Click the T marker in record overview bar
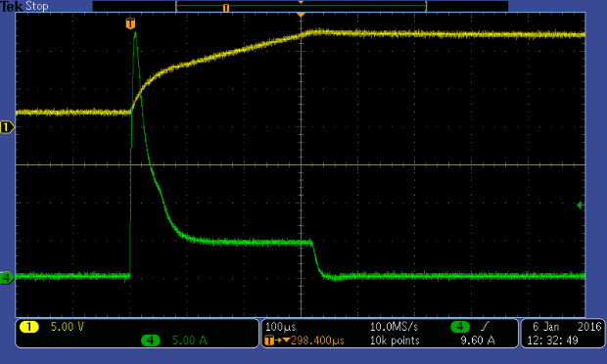The image size is (607, 364). (x=226, y=8)
